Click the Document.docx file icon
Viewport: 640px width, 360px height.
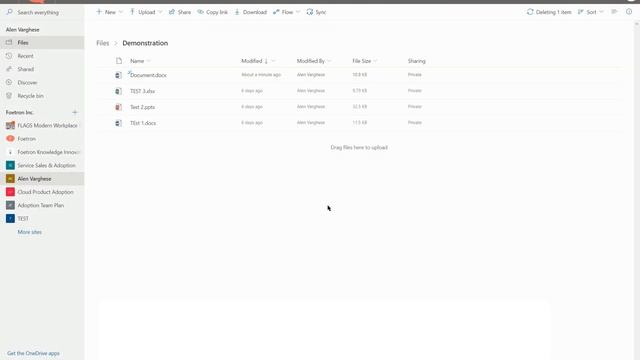pos(118,75)
